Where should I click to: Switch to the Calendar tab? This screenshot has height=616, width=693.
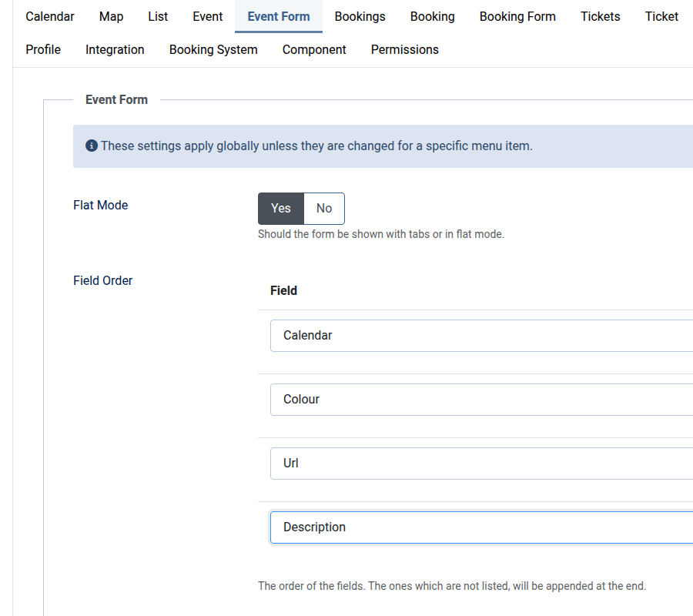(x=50, y=16)
